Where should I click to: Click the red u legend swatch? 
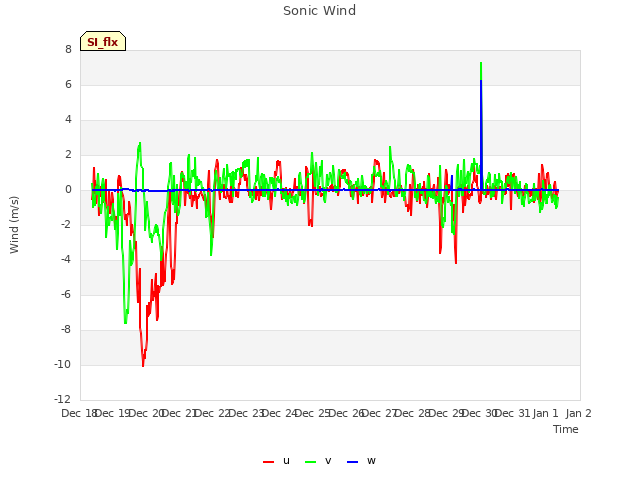pyautogui.click(x=269, y=462)
